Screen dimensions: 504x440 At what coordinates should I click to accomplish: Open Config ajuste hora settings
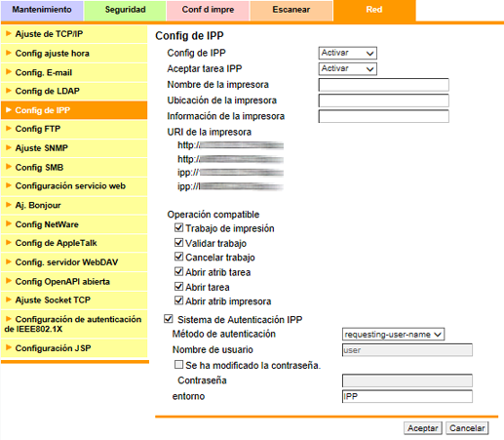74,54
